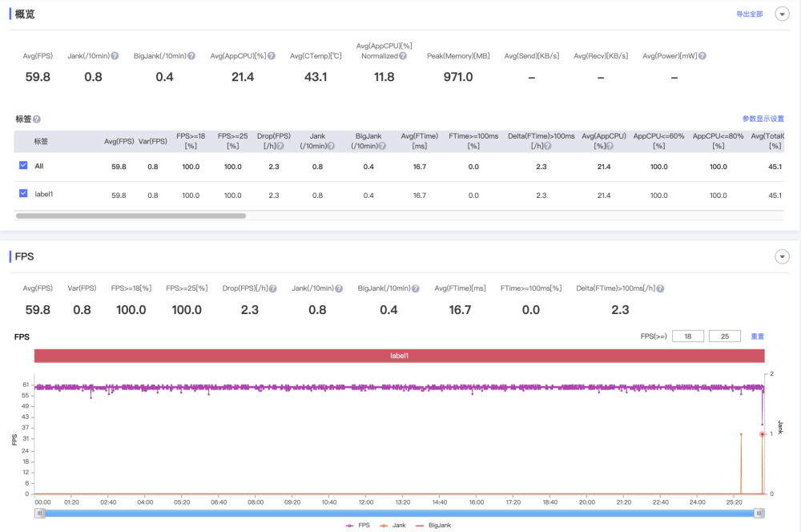Click the left handle of chart time slider
The width and height of the screenshot is (801, 532).
pyautogui.click(x=40, y=513)
